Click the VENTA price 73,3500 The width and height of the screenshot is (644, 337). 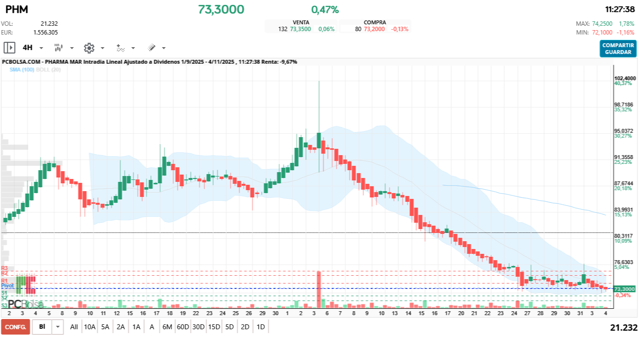click(299, 29)
